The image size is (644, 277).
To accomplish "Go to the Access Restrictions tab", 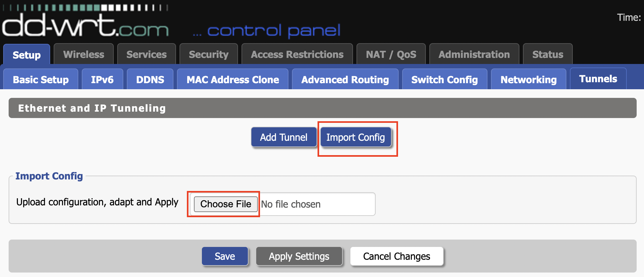I will pos(297,54).
